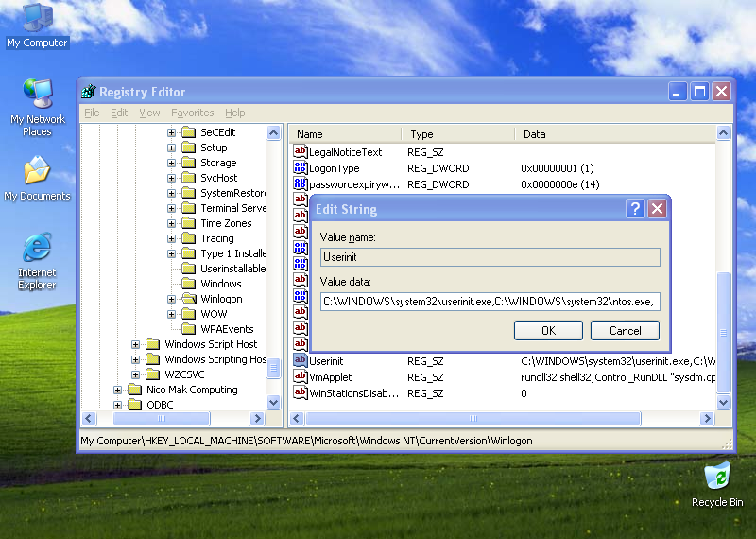Click the ODBC folder icon
This screenshot has width=756, height=539.
point(134,405)
